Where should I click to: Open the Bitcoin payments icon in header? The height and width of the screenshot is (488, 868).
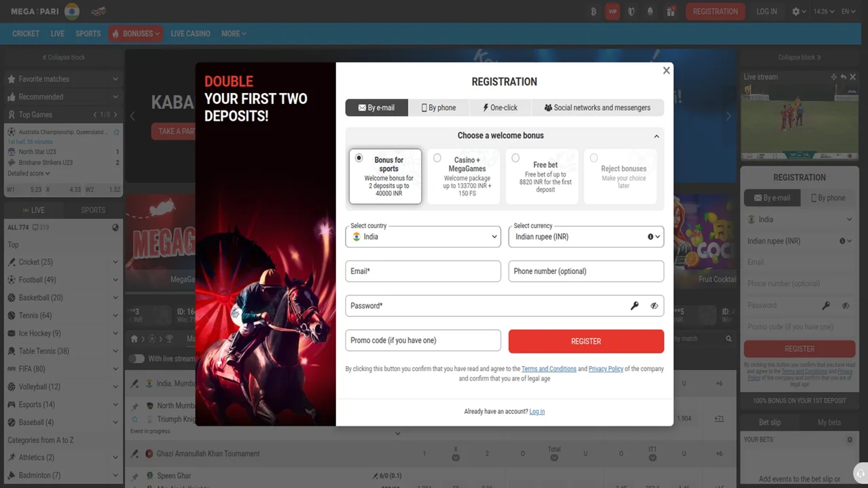click(593, 12)
